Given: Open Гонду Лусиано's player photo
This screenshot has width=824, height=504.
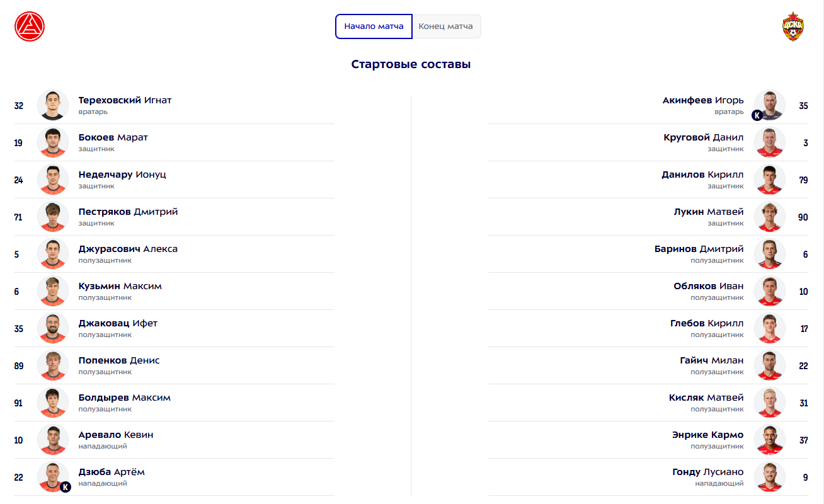Looking at the screenshot, I should 770,477.
